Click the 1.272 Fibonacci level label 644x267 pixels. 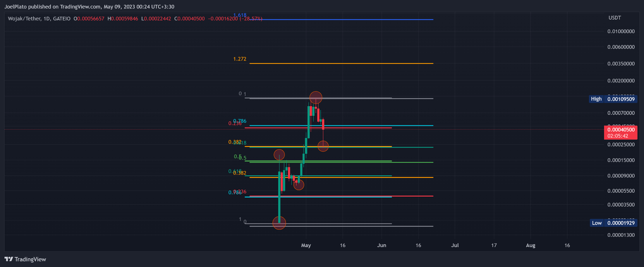(x=240, y=59)
